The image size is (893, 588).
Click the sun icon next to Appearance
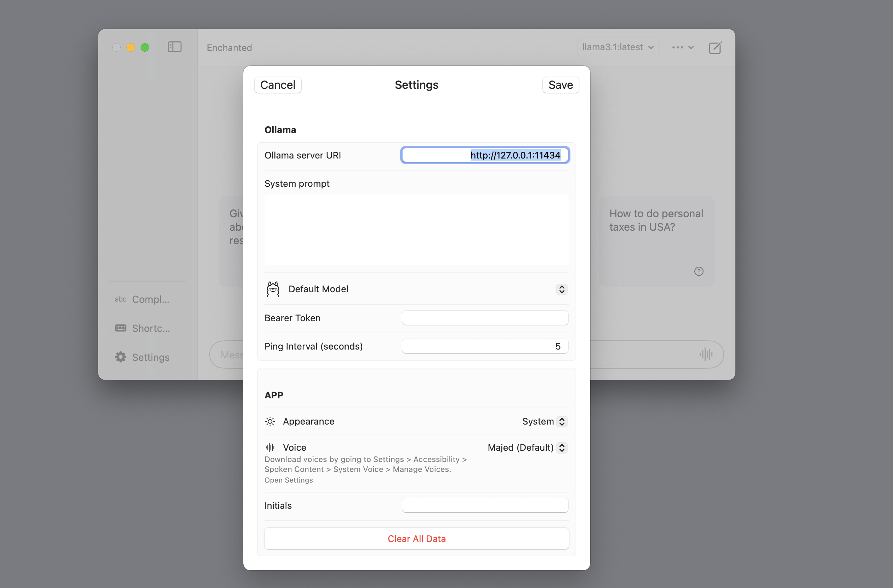(270, 421)
